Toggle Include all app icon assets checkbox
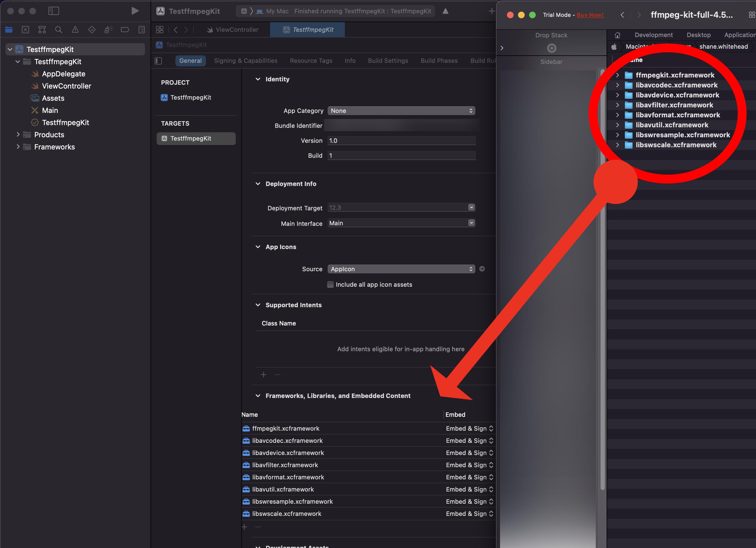 click(x=330, y=284)
